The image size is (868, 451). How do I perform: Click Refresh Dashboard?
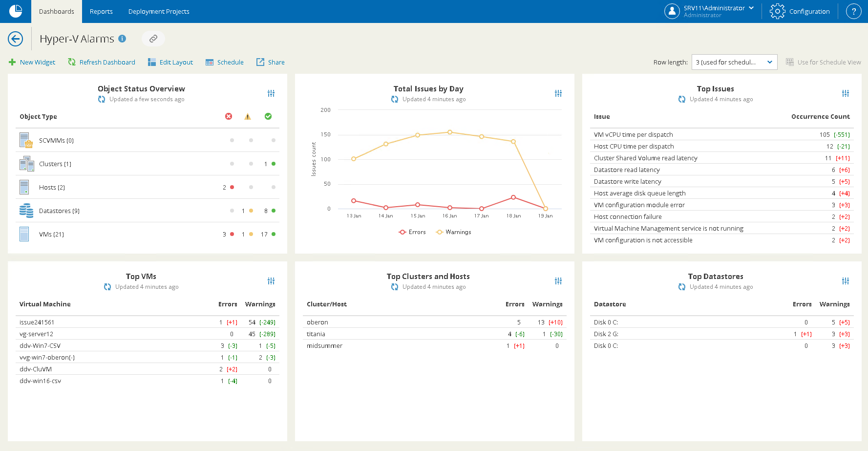pyautogui.click(x=102, y=62)
